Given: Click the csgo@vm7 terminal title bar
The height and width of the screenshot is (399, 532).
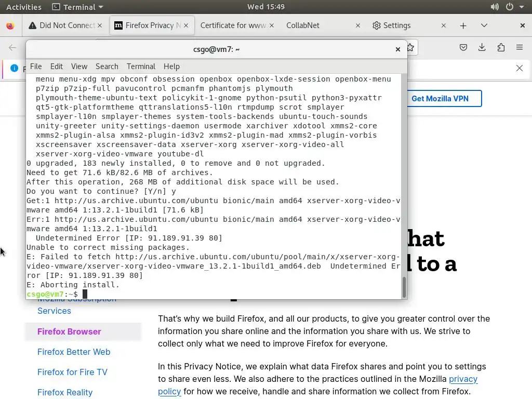Looking at the screenshot, I should point(217,49).
